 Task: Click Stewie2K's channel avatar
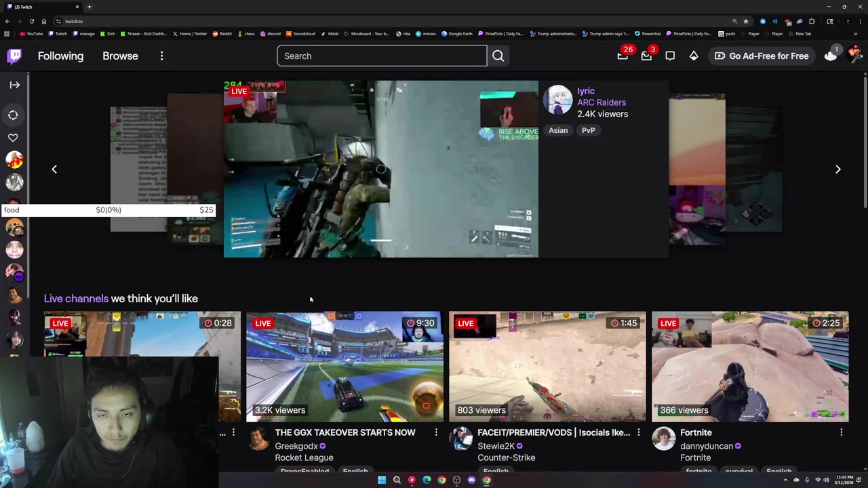pos(461,439)
